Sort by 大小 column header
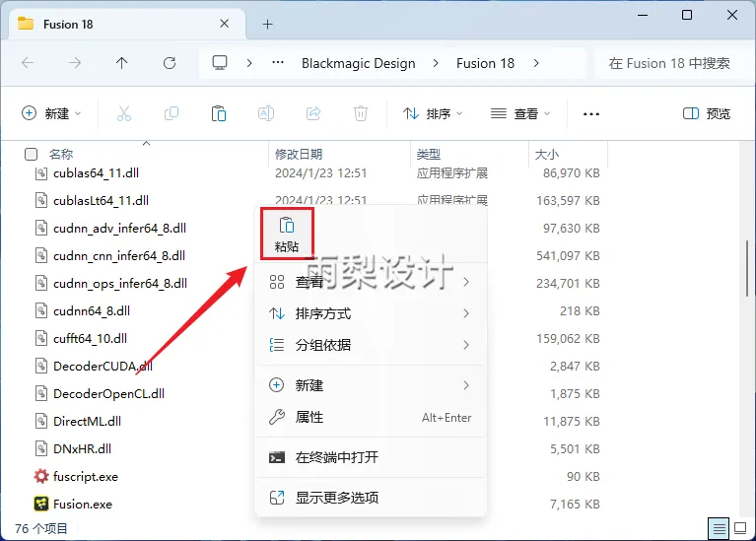Screen dimensions: 756x541 click(547, 155)
